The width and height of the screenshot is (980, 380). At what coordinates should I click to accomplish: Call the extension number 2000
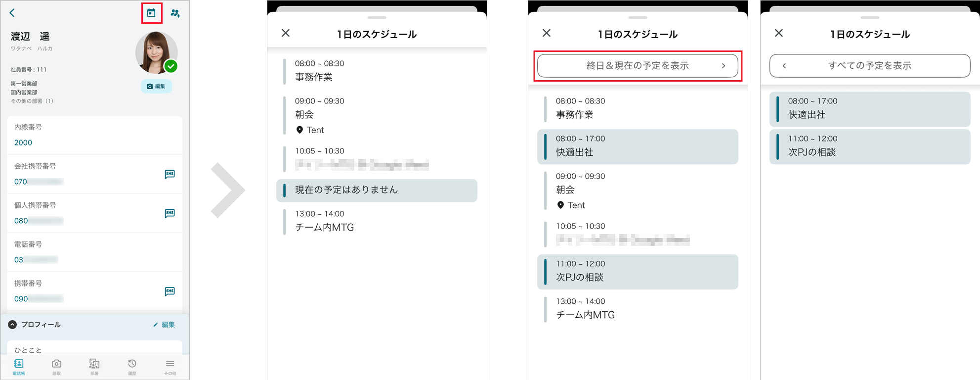23,142
